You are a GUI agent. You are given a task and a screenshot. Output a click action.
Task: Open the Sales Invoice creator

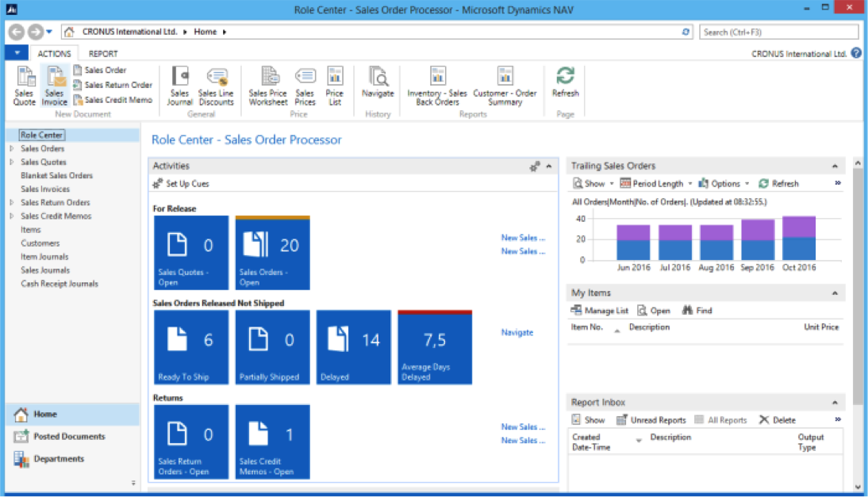[54, 86]
